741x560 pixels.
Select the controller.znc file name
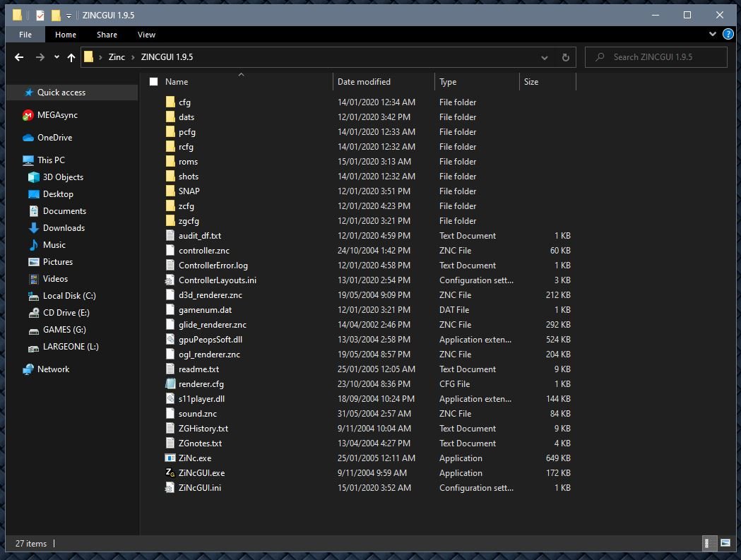click(x=204, y=251)
